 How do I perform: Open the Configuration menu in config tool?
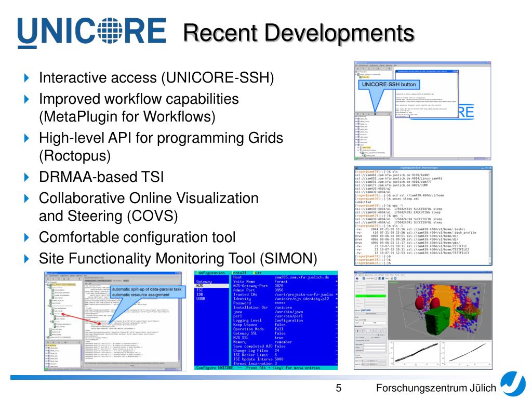click(x=211, y=273)
